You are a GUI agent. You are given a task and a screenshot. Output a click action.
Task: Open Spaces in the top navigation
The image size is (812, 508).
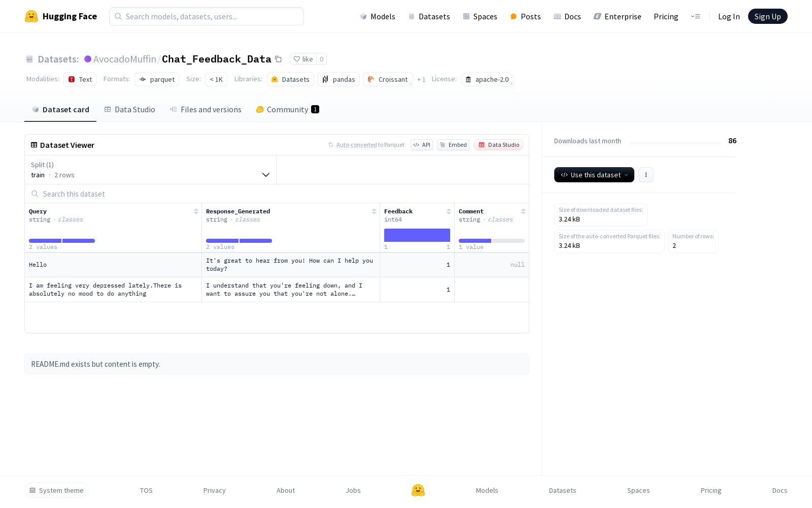[480, 16]
